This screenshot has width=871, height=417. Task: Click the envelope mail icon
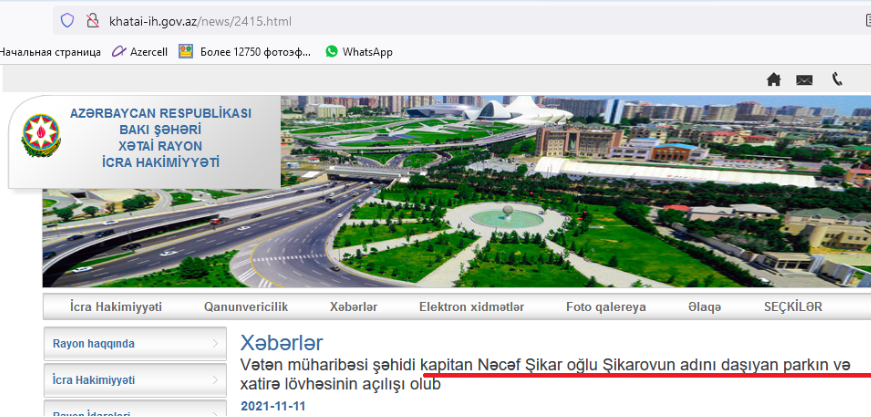804,80
